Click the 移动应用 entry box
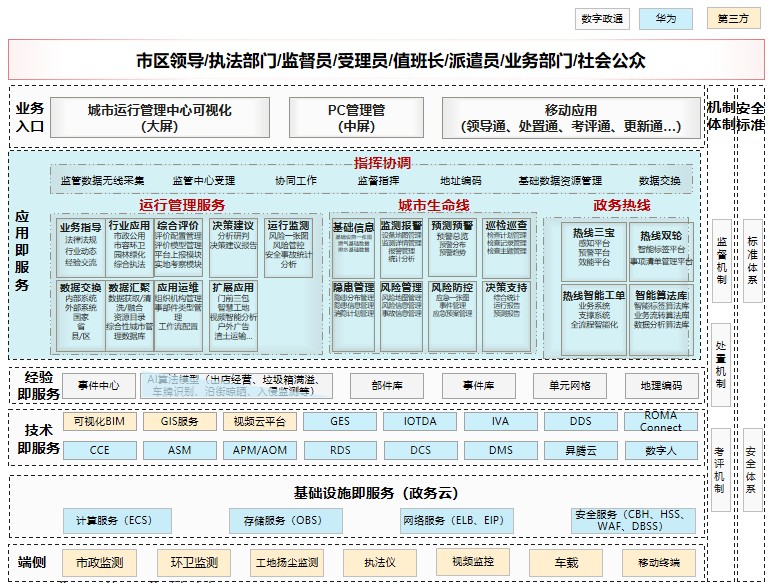 click(570, 118)
